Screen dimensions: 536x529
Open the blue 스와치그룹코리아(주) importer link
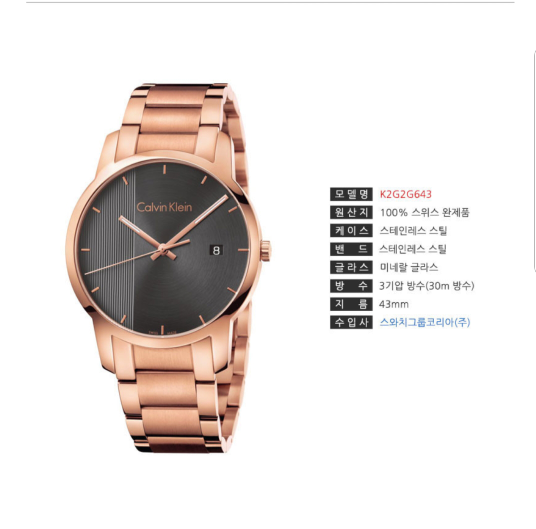[425, 322]
